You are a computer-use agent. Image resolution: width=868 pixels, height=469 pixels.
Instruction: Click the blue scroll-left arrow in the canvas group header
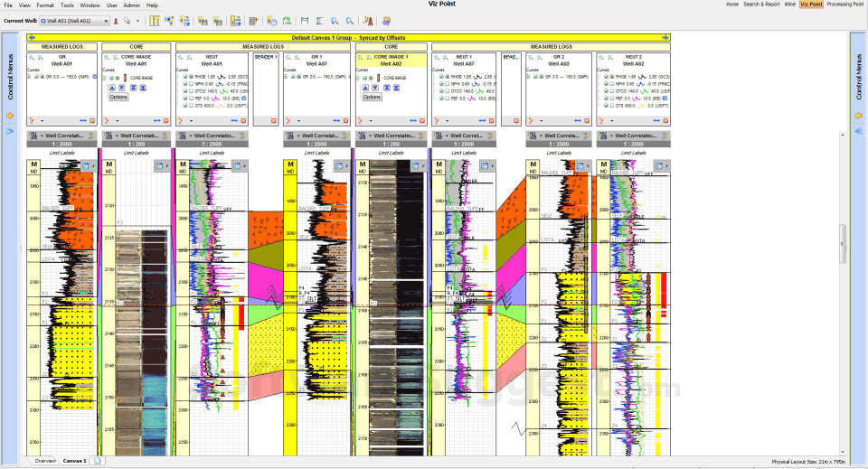pos(32,37)
